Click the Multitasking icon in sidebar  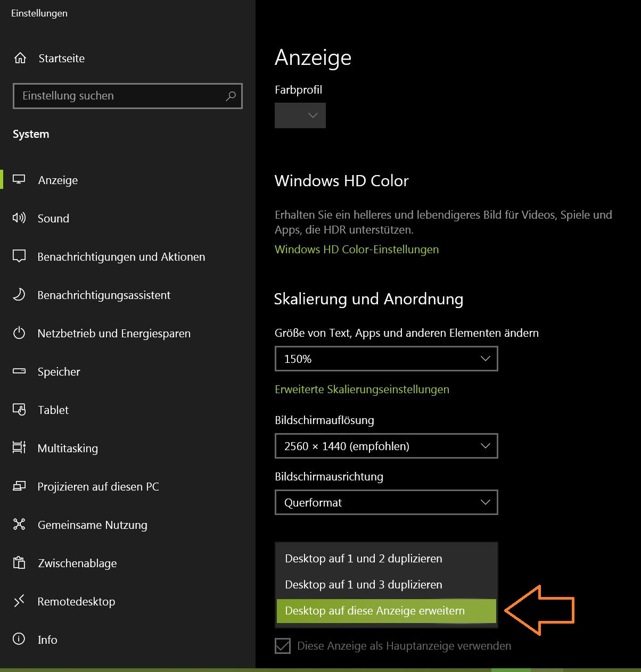[x=19, y=447]
